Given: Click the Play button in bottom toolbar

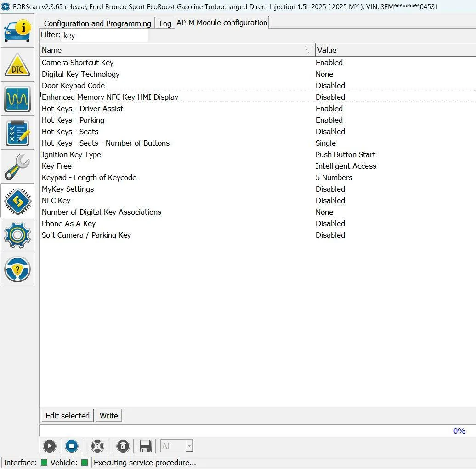Looking at the screenshot, I should pos(50,446).
